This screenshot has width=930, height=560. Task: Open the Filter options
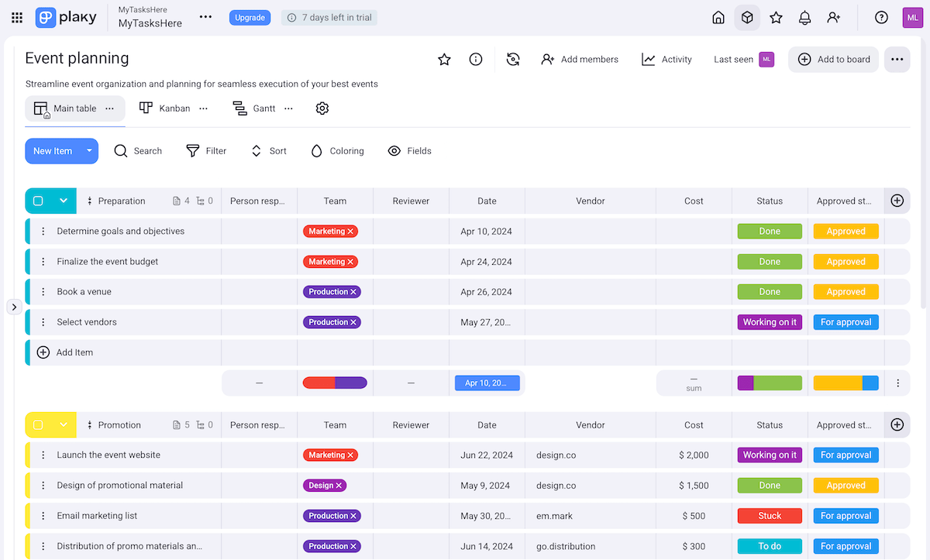(x=205, y=151)
